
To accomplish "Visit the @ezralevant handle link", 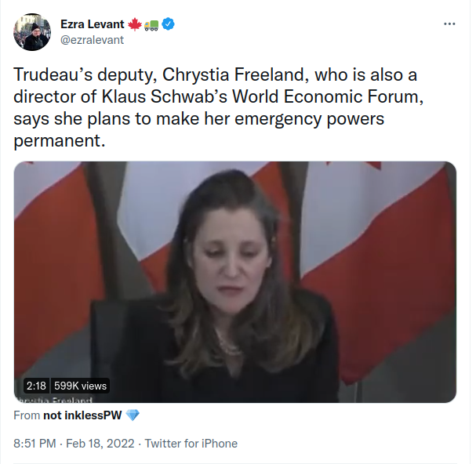I will (92, 39).
